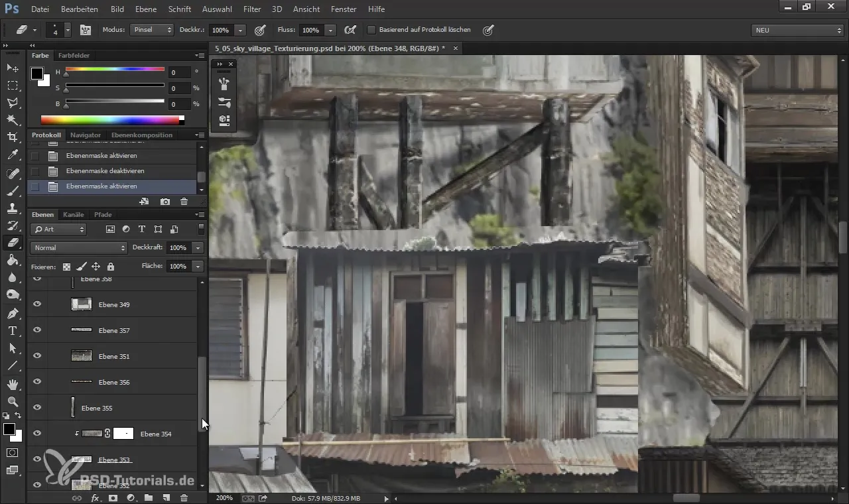Select the Hand tool
This screenshot has width=849, height=504.
(13, 385)
